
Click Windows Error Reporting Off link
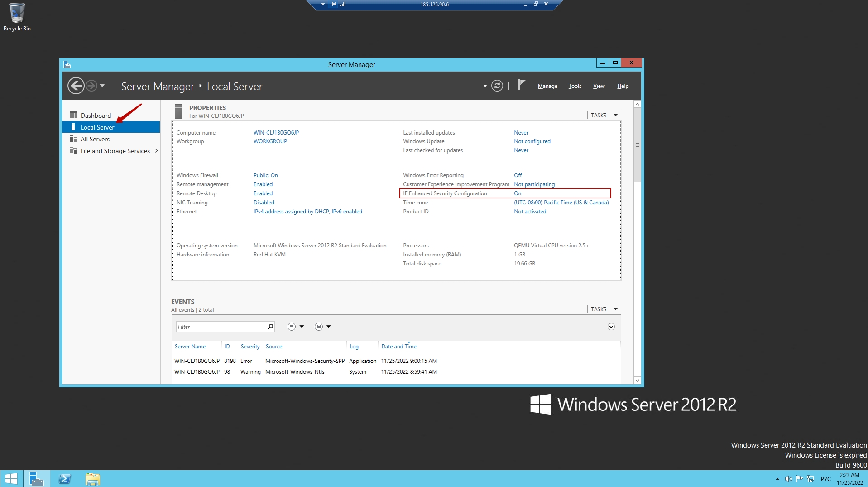[518, 175]
